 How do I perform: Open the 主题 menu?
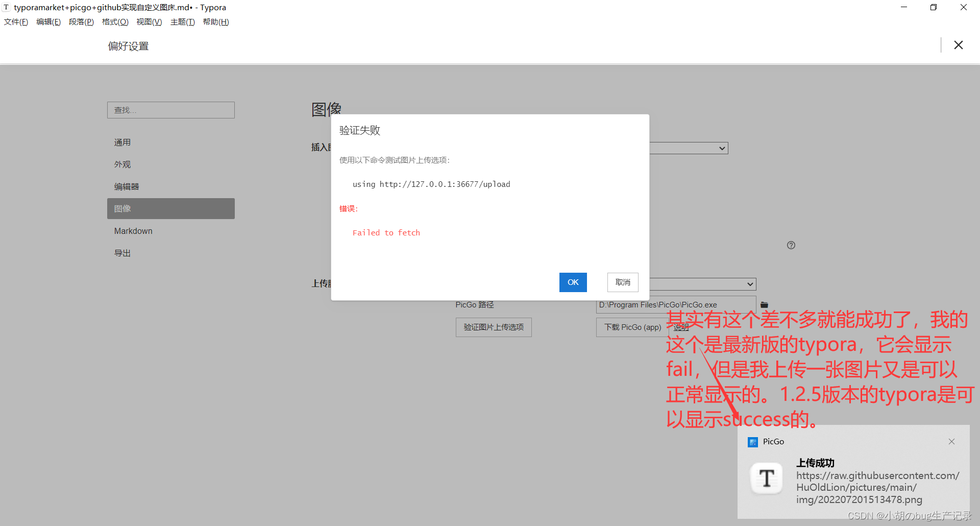(x=182, y=21)
